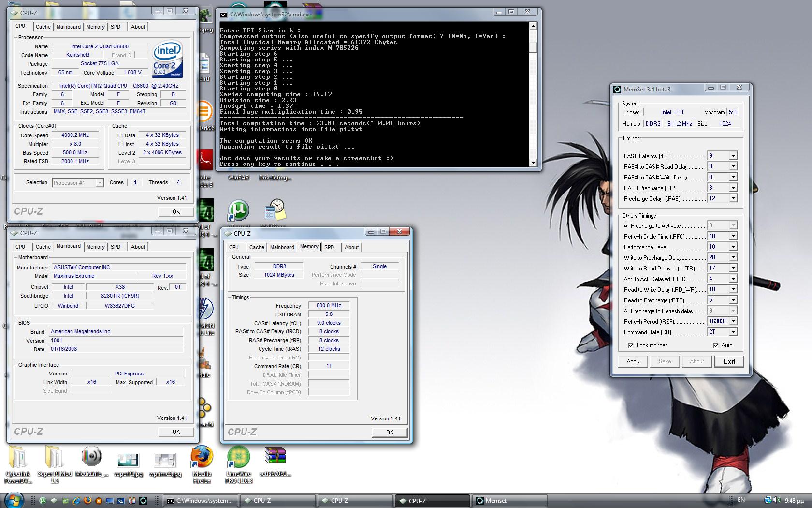Toggle the Auto checkbox in MemSet

click(715, 345)
